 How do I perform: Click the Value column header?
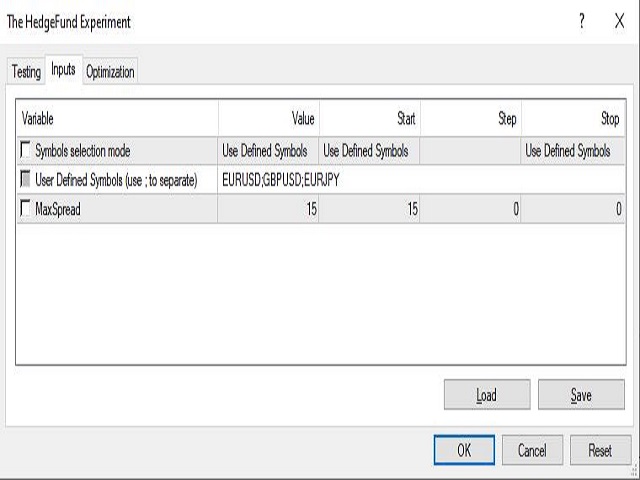pos(269,118)
